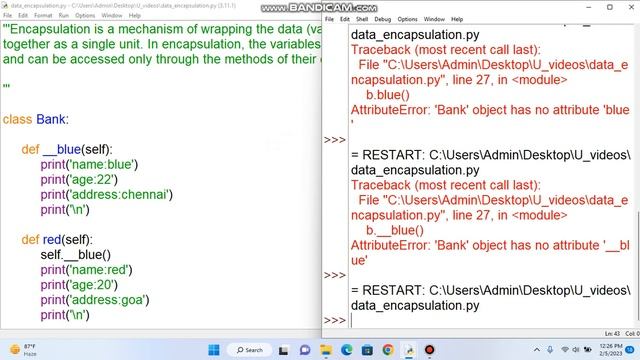640x360 pixels.
Task: Open Edit menu in Shell window
Action: tap(345, 19)
